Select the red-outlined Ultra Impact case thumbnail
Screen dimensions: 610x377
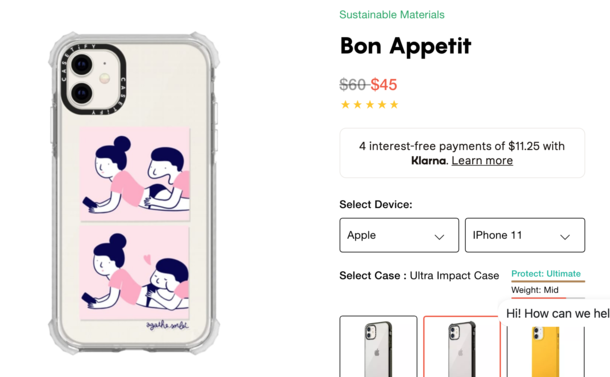462,346
